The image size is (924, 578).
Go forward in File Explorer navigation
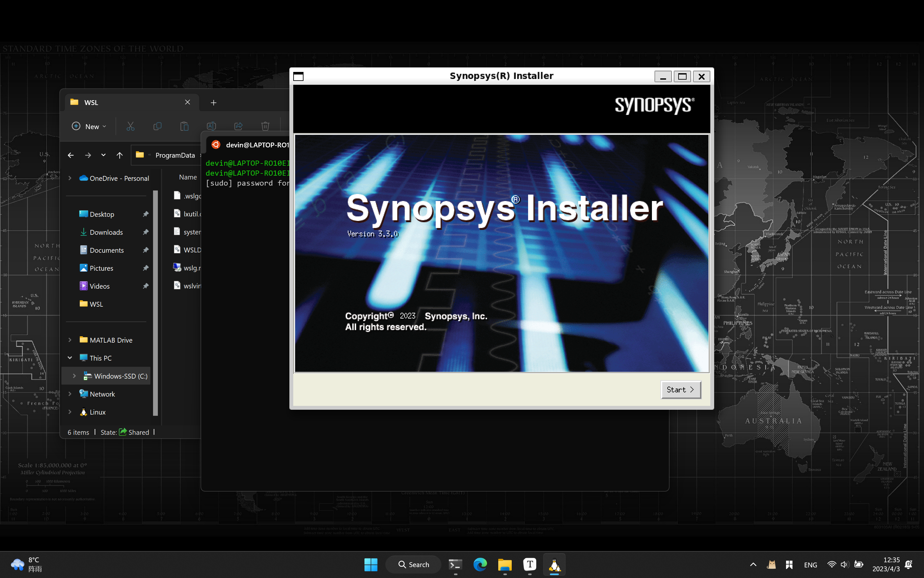(x=88, y=155)
